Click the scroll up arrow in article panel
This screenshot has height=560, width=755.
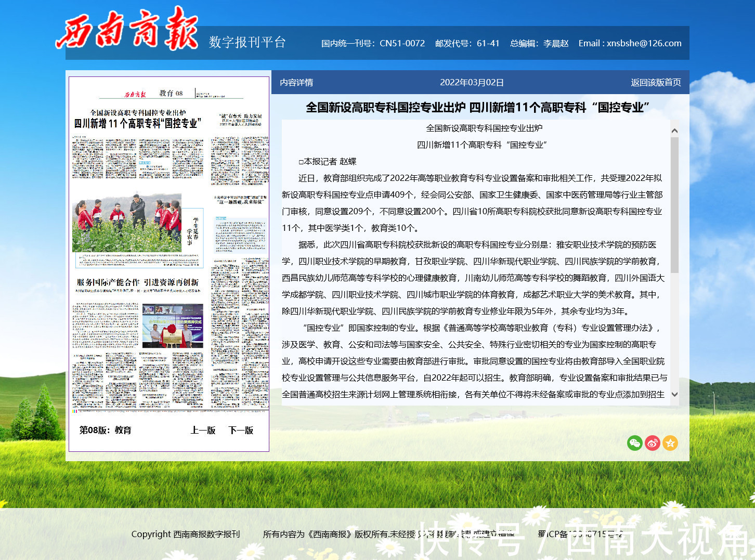pyautogui.click(x=674, y=131)
